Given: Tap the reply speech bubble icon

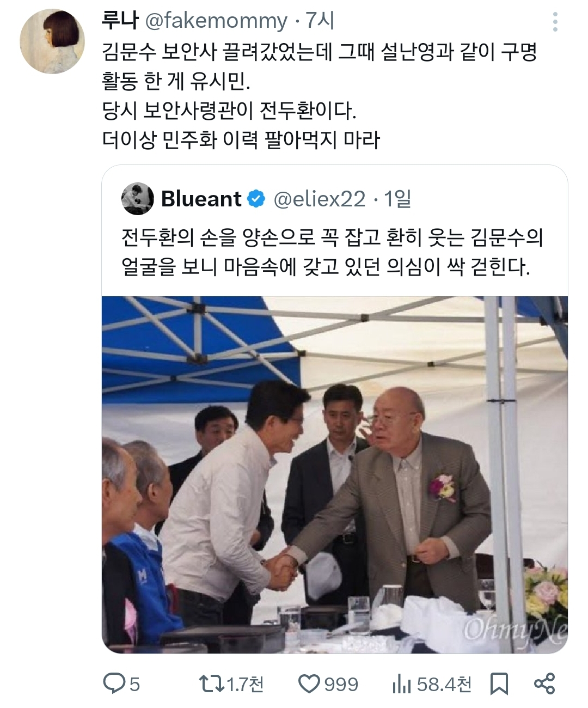Looking at the screenshot, I should click(x=114, y=683).
